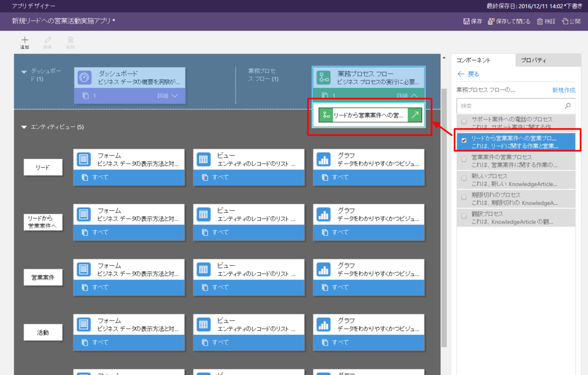Screen dimensions: 588x375
Task: Select the リードから営業案件へ entity label
Action: [42, 222]
